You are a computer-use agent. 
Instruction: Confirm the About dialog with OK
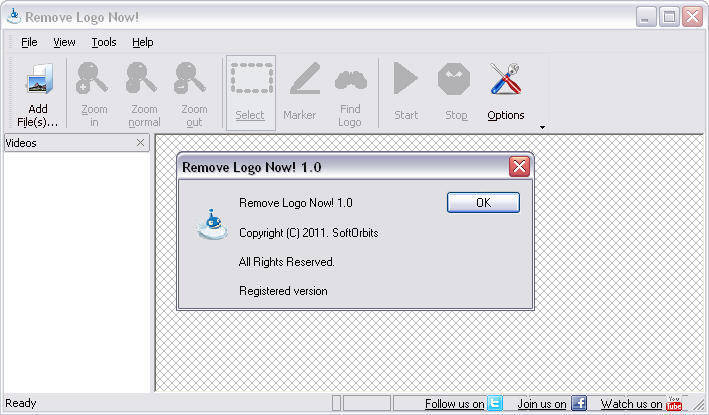pyautogui.click(x=483, y=203)
